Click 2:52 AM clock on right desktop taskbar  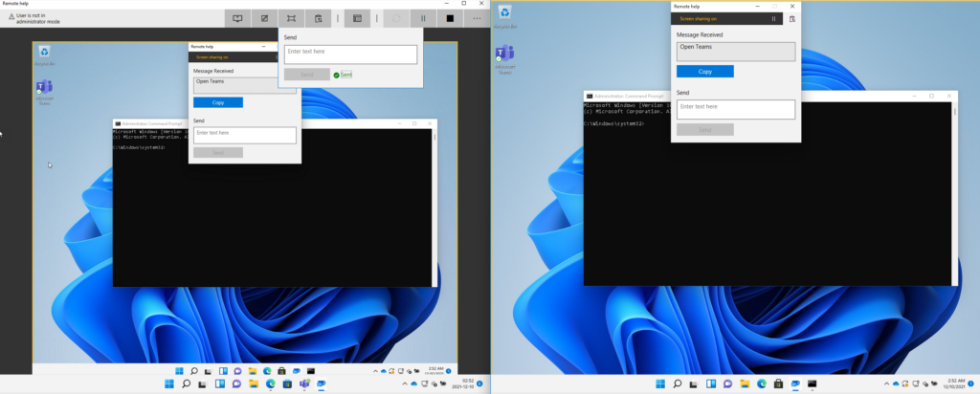pyautogui.click(x=954, y=383)
